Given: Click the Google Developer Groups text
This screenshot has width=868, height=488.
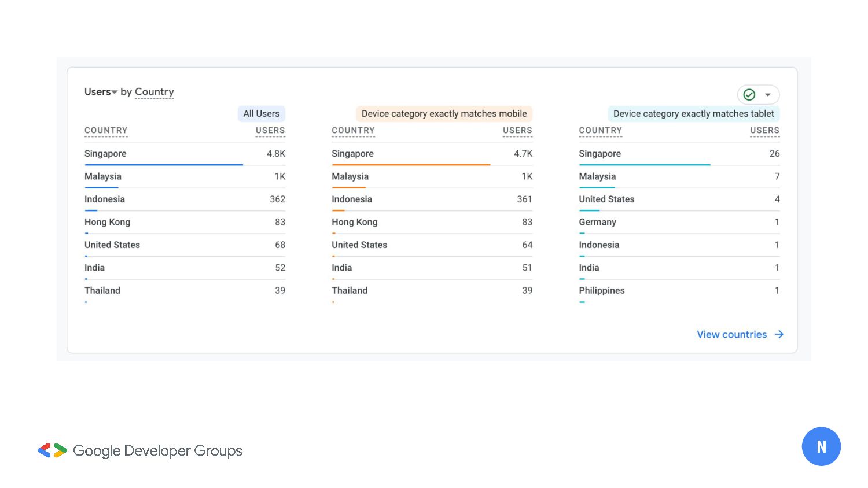Looking at the screenshot, I should tap(157, 451).
